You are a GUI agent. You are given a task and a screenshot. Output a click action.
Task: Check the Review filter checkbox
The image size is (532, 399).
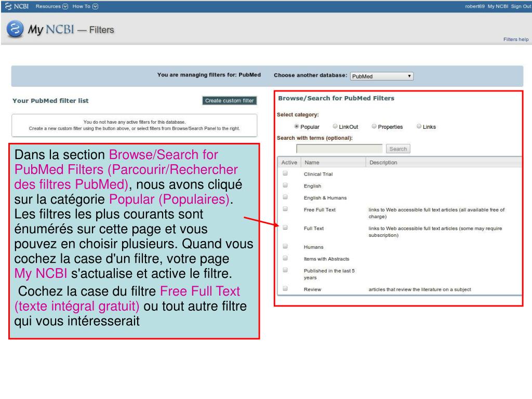(285, 289)
